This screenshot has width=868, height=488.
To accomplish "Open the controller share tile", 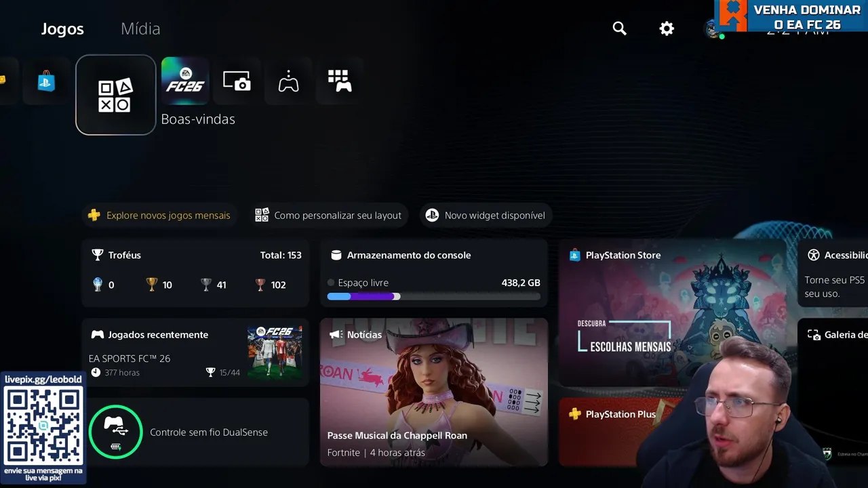I will (x=288, y=81).
